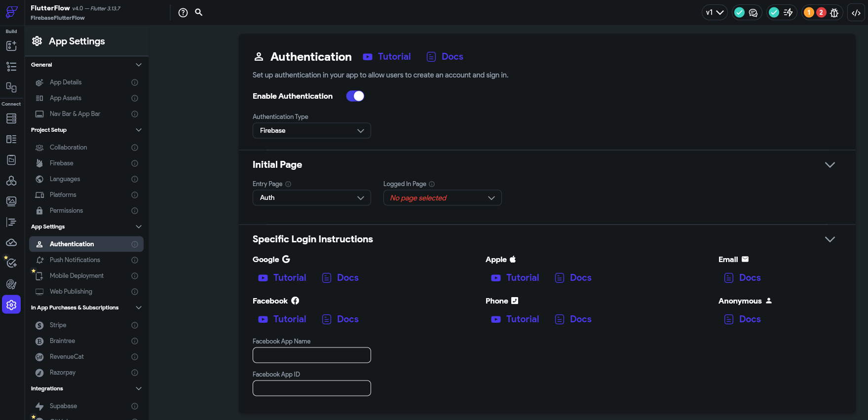Toggle the Enable Authentication switch

point(355,96)
